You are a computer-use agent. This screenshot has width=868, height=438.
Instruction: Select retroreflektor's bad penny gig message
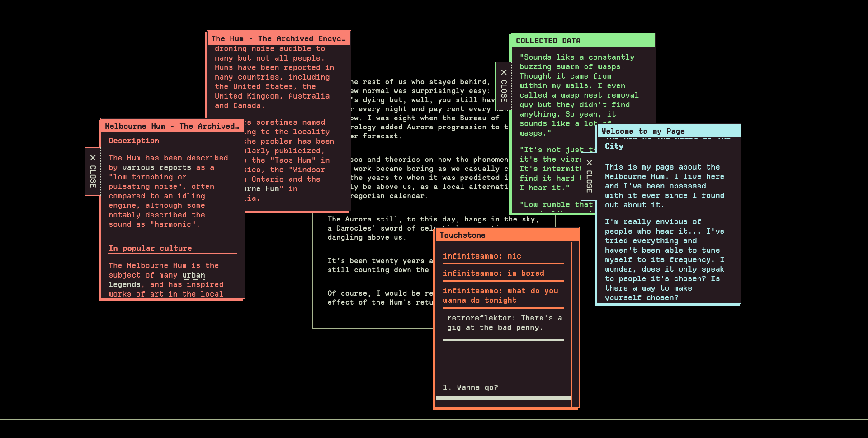(503, 323)
